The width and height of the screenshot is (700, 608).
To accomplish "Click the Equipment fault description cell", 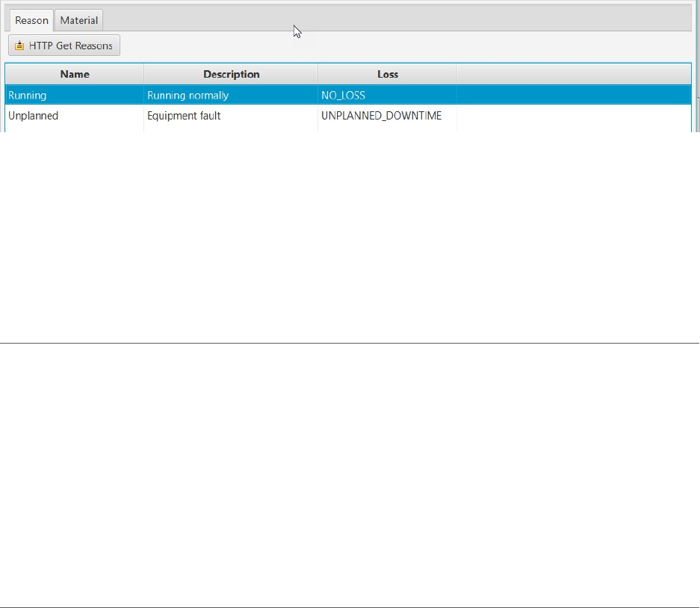I will point(231,116).
